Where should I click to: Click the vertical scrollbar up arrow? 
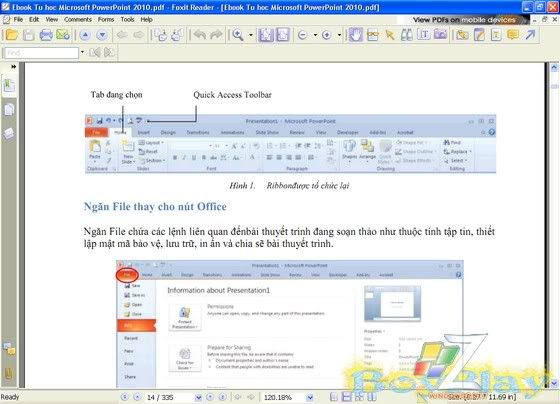554,67
